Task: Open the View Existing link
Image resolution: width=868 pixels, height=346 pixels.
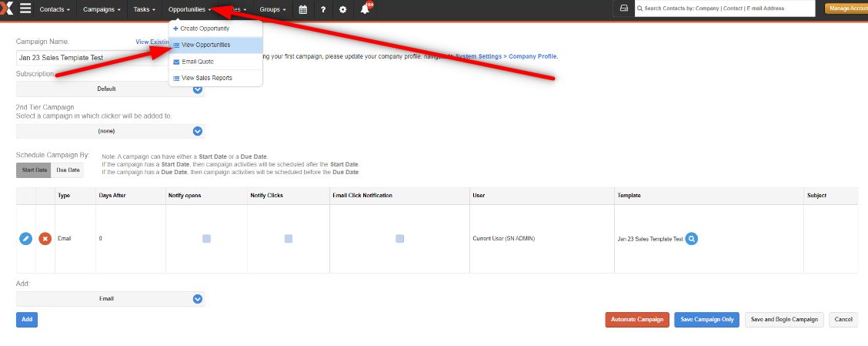Action: (x=152, y=42)
